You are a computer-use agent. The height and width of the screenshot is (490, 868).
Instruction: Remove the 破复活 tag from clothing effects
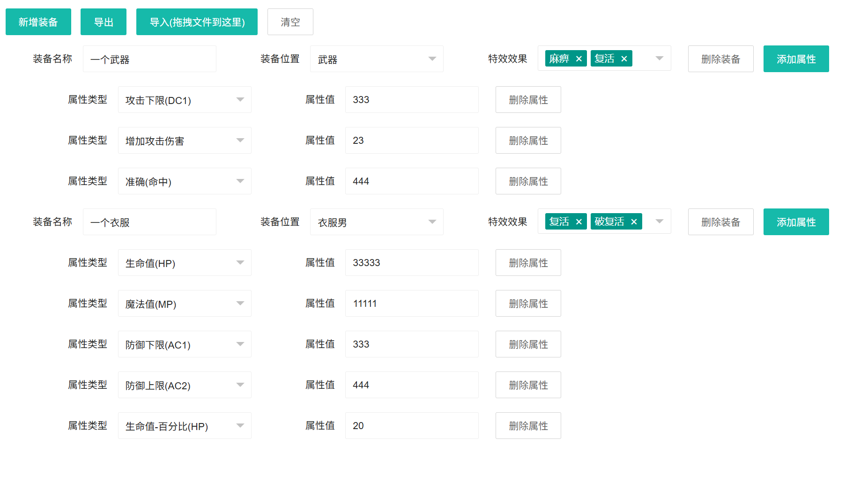(634, 222)
